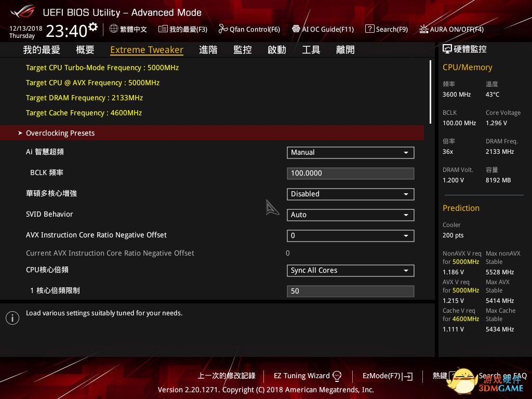This screenshot has width=532, height=399.
Task: Open the 華碩多核心增強 Disabled dropdown
Action: click(350, 194)
